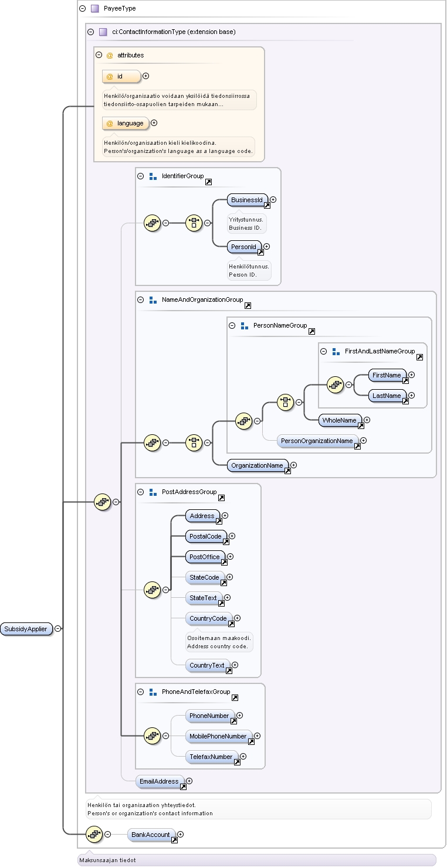This screenshot has height=868, width=447.
Task: Click the FirstAndLastNameGroup sequence compositor icon
Action: point(335,384)
